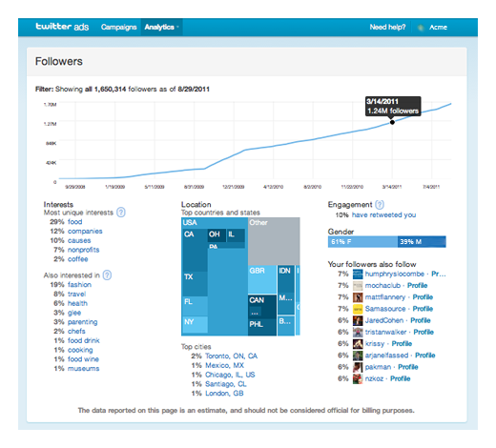
Task: Open the humphryslocombe username link
Action: (x=395, y=274)
